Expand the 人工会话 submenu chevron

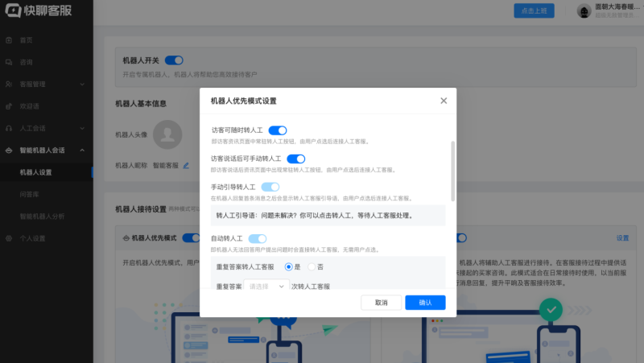point(82,129)
